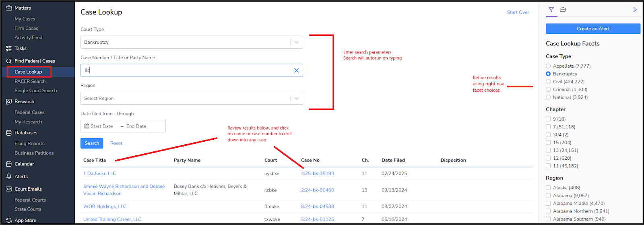Open Firm Cases in sidebar
644x225 pixels.
27,28
